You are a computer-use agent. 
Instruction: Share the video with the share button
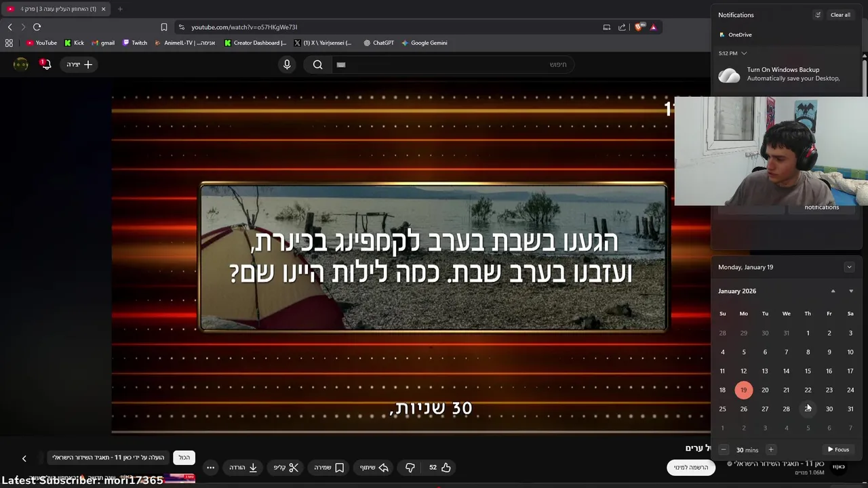[374, 467]
